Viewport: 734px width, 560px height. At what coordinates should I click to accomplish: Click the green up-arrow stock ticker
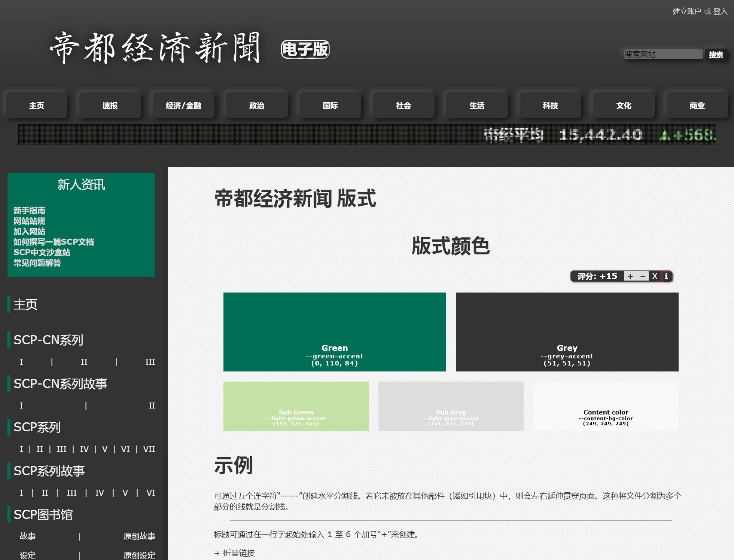(665, 135)
